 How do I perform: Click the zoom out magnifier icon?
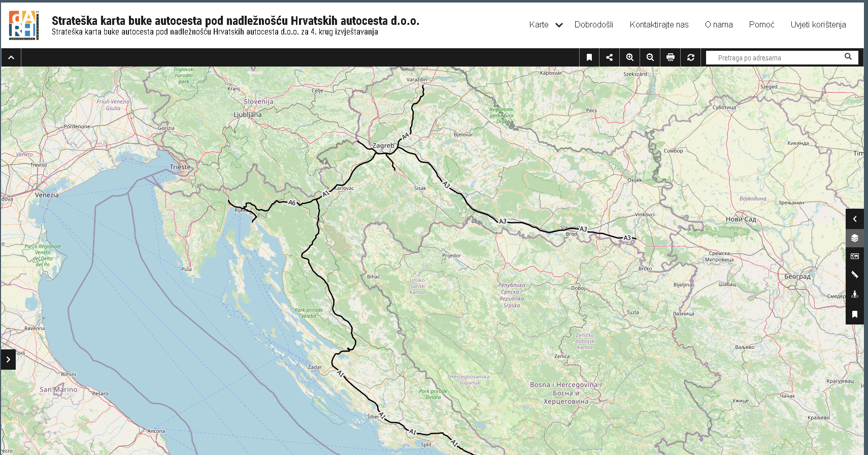[x=650, y=57]
